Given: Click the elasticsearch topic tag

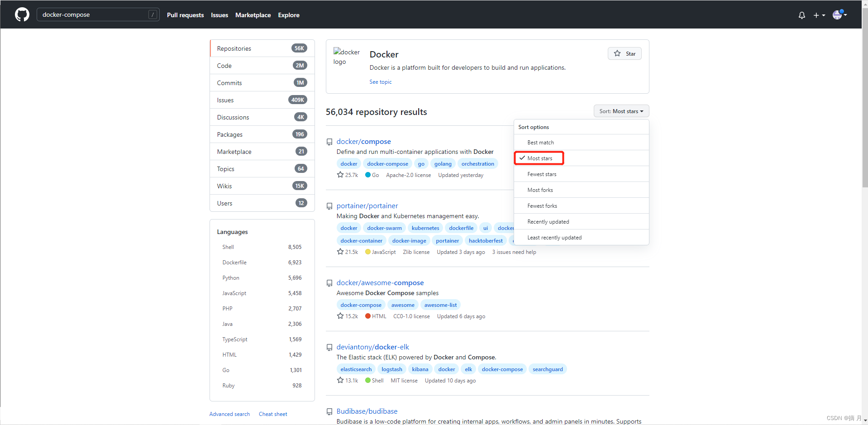Looking at the screenshot, I should pyautogui.click(x=356, y=369).
